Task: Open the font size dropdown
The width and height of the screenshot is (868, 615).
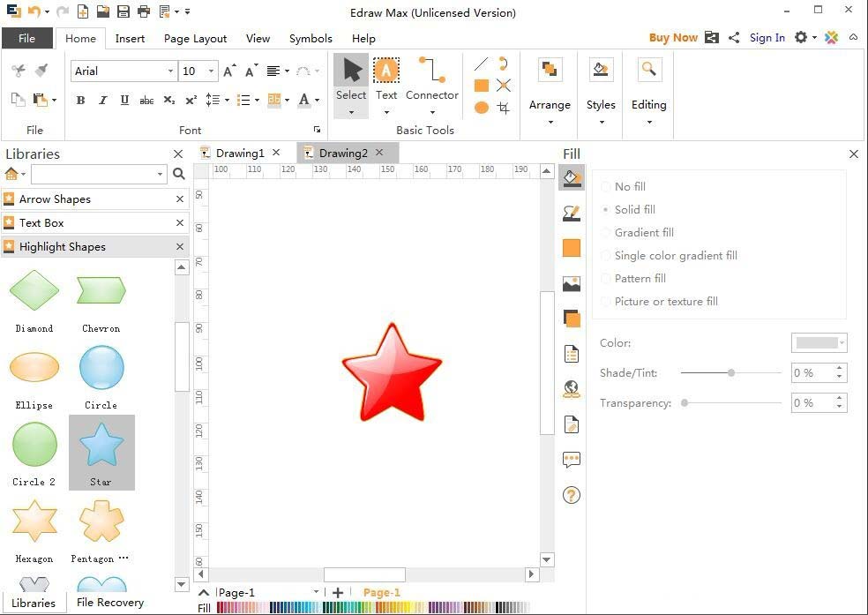Action: point(210,71)
